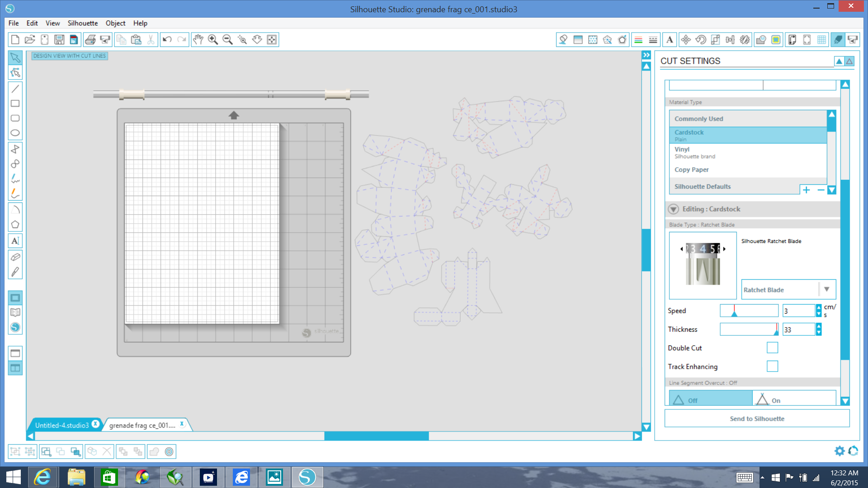This screenshot has height=488, width=868.
Task: Increase the Thickness value stepper
Action: click(x=819, y=326)
